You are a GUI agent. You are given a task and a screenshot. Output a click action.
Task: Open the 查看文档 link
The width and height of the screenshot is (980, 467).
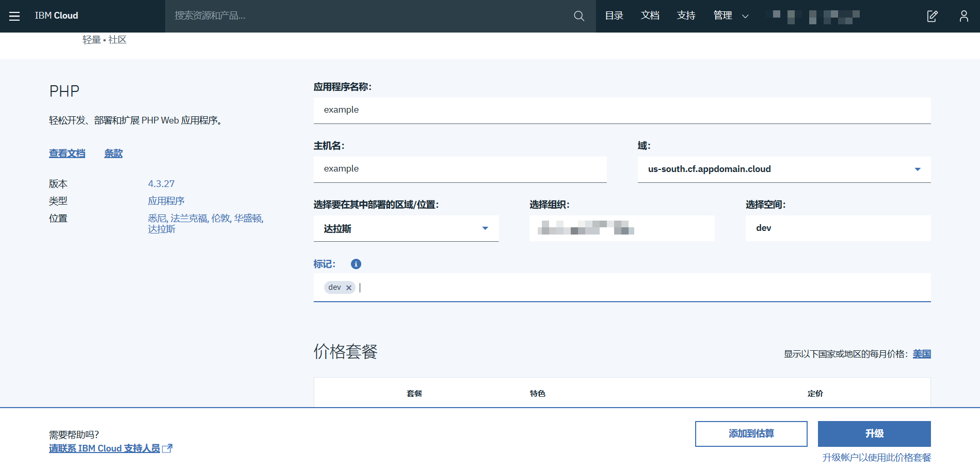click(67, 153)
